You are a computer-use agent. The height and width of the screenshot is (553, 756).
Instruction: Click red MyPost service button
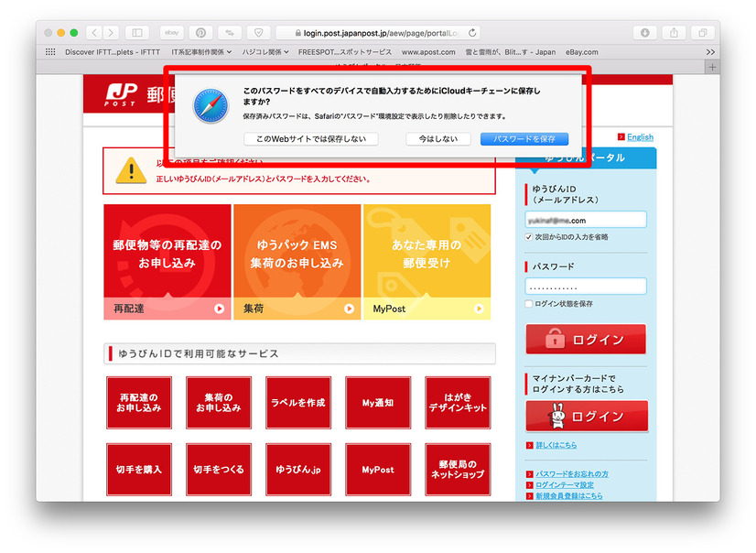click(x=378, y=469)
